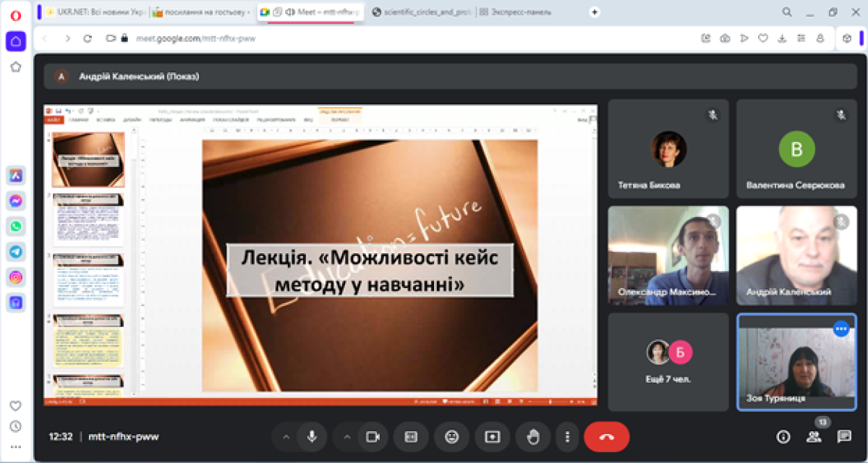Viewport: 868px width, 463px height.
Task: Turn off the camera
Action: coord(373,437)
